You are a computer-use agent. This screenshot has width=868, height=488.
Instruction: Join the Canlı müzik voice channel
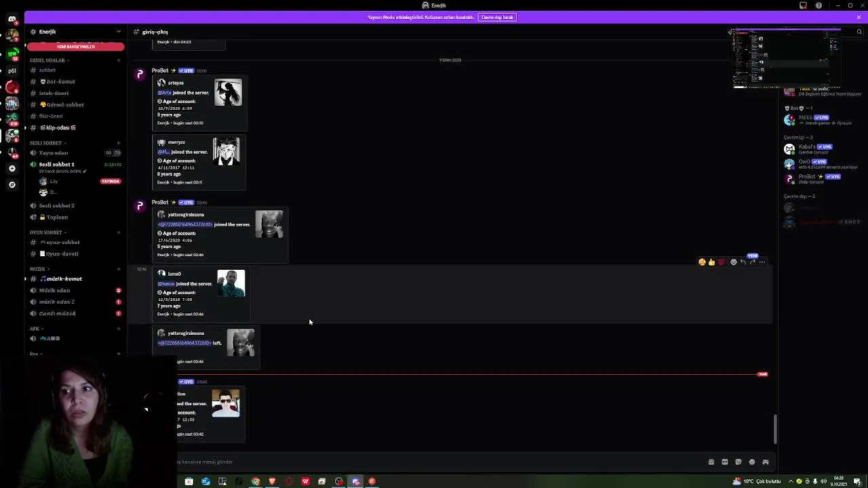[x=75, y=313]
